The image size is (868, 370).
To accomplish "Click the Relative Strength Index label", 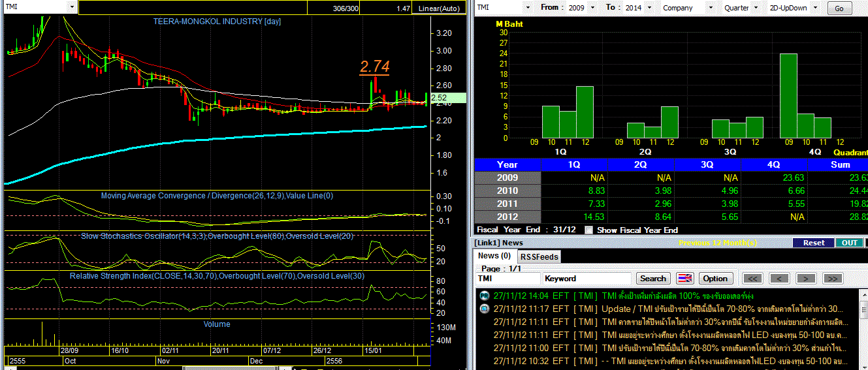I will point(217,276).
